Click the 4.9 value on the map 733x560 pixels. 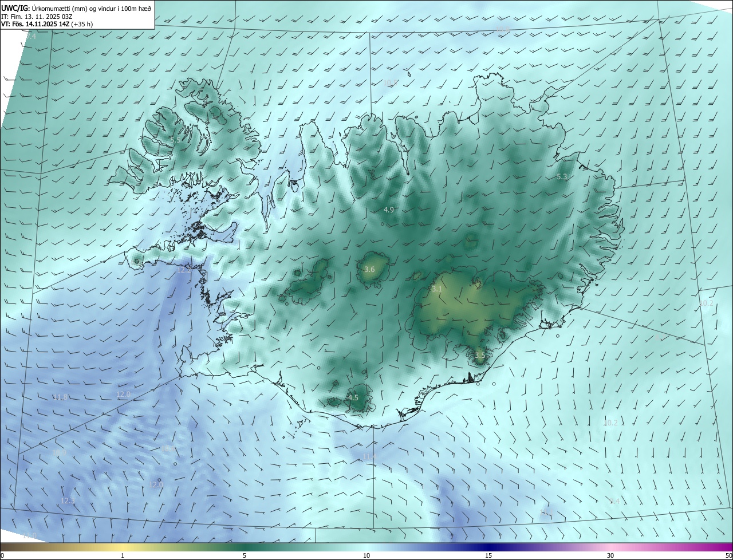click(x=389, y=210)
